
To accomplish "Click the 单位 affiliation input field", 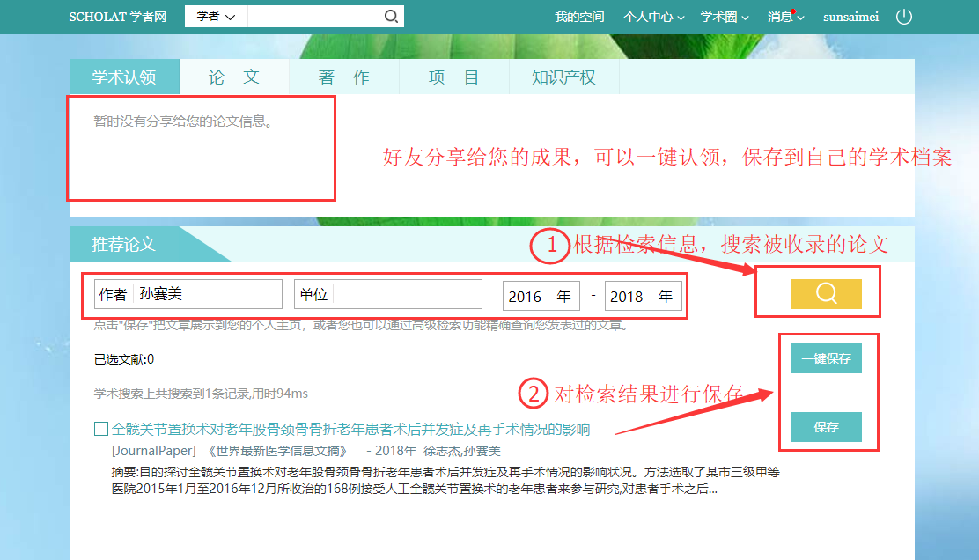I will 407,294.
